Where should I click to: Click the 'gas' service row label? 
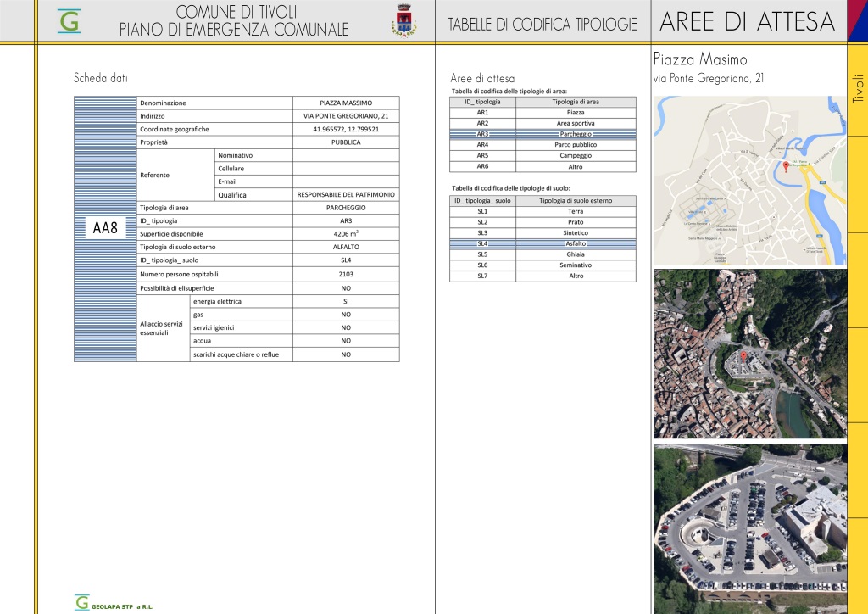click(198, 315)
